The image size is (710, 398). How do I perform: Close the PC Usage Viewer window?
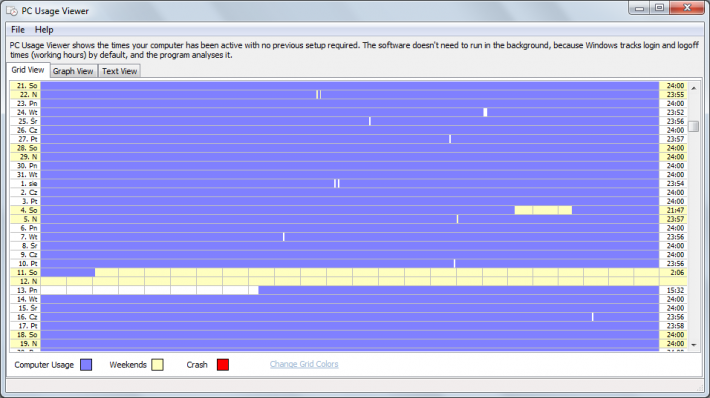point(687,8)
